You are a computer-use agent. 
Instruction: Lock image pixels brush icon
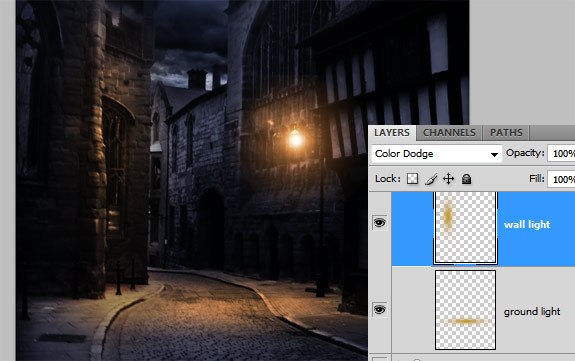[x=431, y=179]
